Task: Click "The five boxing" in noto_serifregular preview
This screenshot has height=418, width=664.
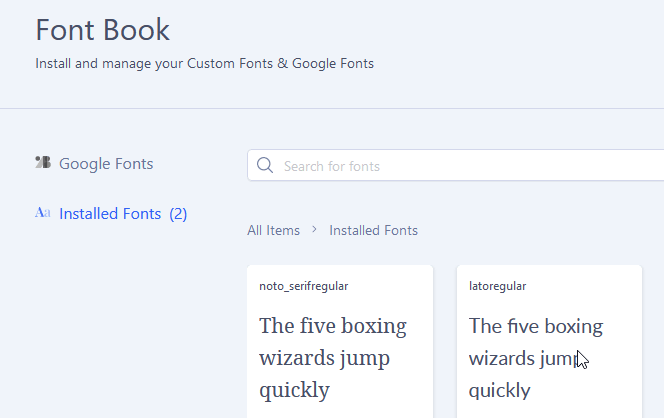Action: pyautogui.click(x=333, y=326)
